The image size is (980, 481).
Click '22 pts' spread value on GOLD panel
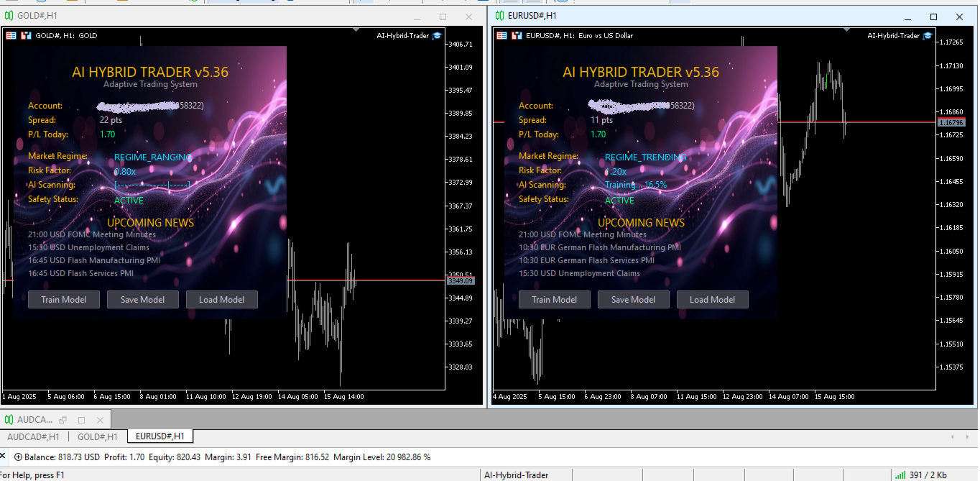(x=111, y=120)
